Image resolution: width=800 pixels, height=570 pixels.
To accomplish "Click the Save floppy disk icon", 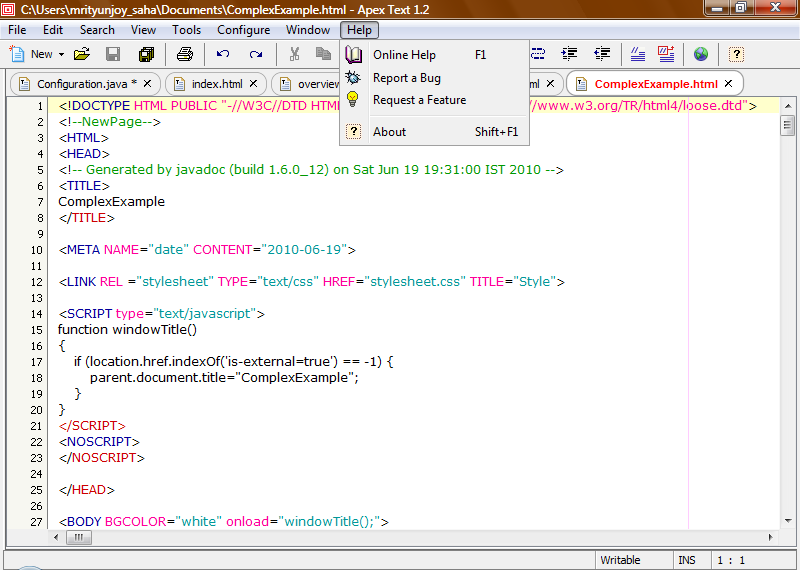I will coord(113,54).
